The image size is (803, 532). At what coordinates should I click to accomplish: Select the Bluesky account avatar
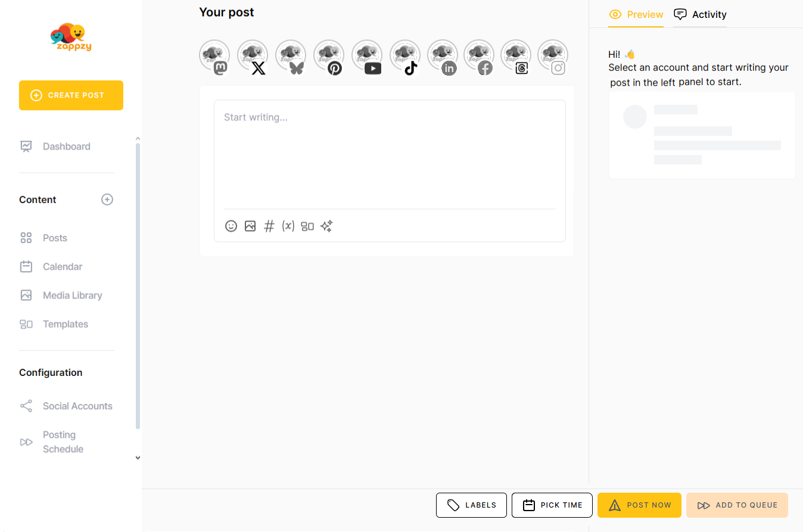(291, 57)
